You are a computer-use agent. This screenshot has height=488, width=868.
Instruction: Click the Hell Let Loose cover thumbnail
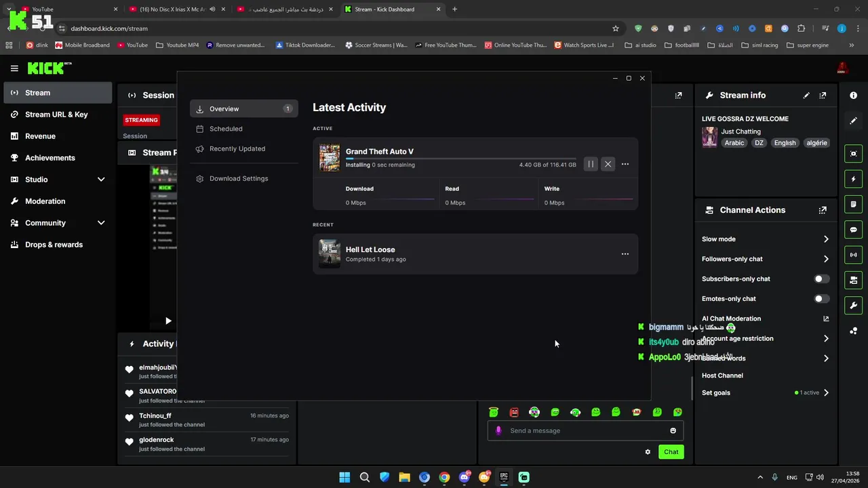[x=330, y=254]
